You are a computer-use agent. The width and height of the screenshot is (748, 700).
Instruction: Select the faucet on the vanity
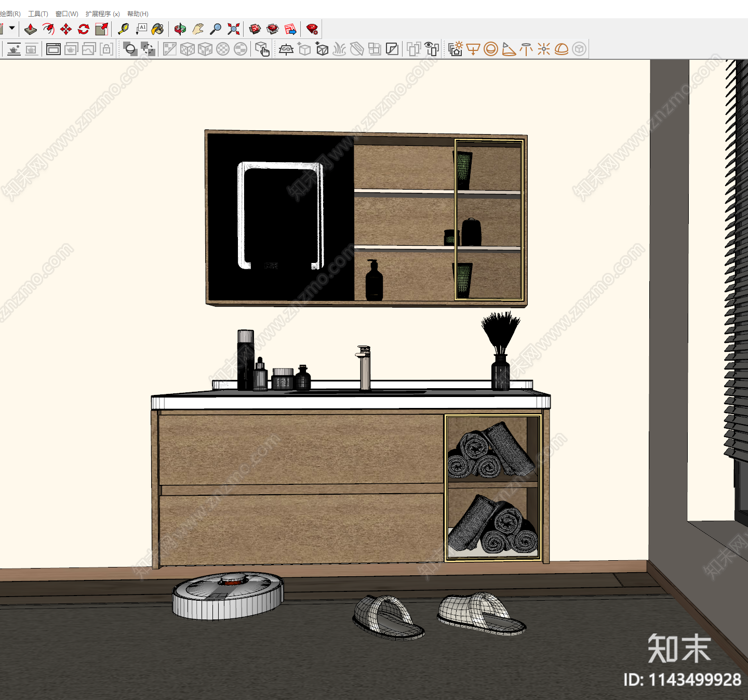click(x=365, y=367)
